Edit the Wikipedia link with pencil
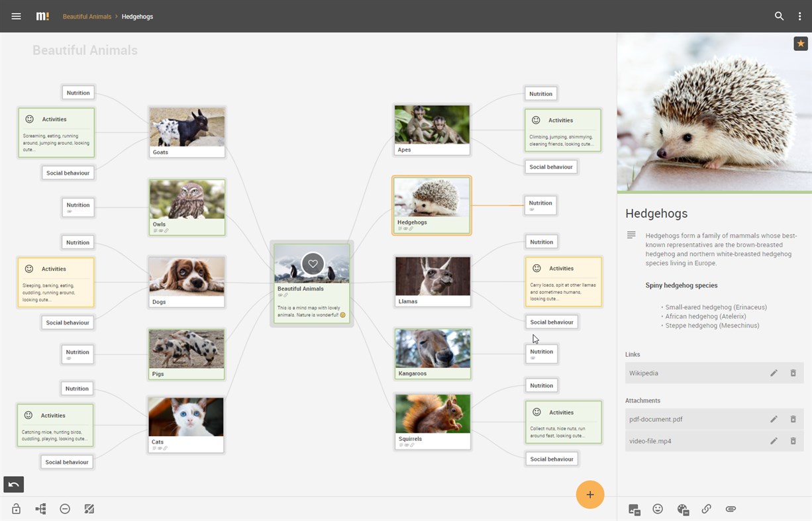The image size is (812, 521). [774, 373]
